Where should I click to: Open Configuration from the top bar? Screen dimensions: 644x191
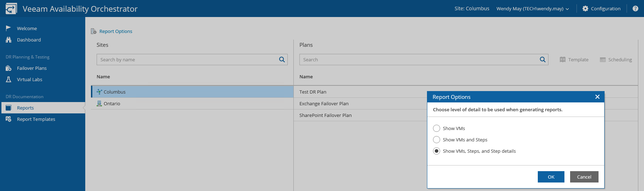(606, 9)
